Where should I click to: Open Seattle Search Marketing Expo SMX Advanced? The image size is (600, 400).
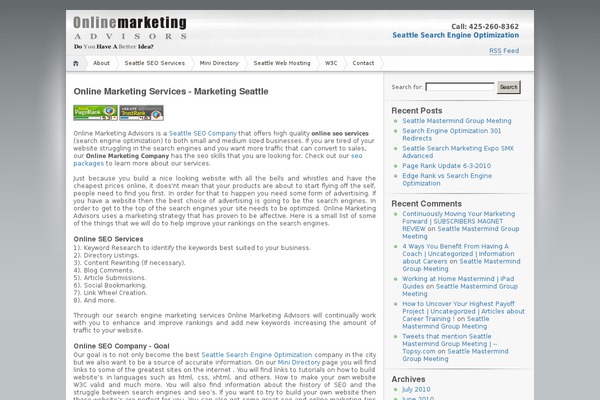coord(458,152)
